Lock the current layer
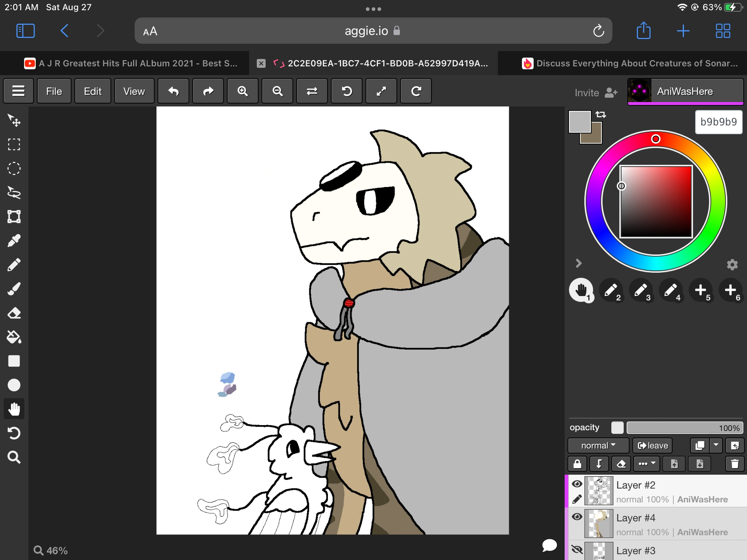Viewport: 747px width, 560px height. click(578, 464)
